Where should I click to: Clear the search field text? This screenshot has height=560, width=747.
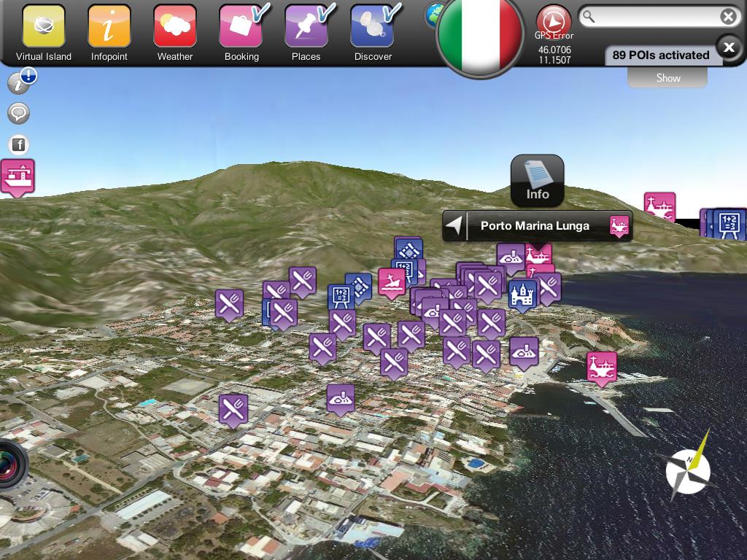[728, 17]
